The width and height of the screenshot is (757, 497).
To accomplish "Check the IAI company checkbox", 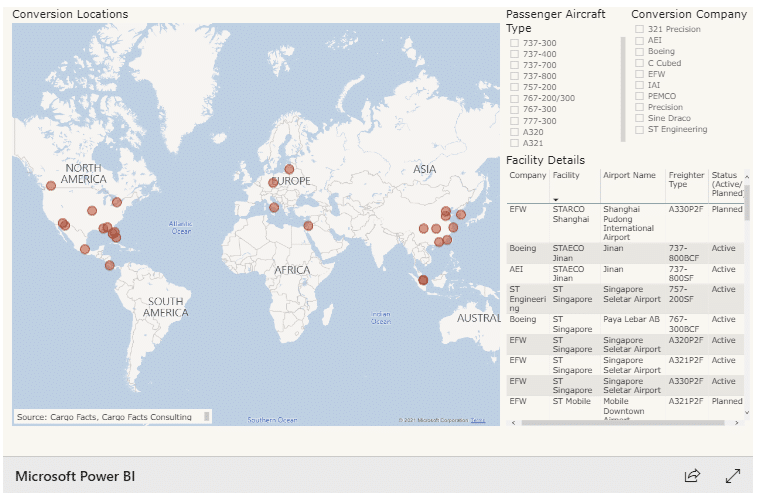I will (x=639, y=85).
